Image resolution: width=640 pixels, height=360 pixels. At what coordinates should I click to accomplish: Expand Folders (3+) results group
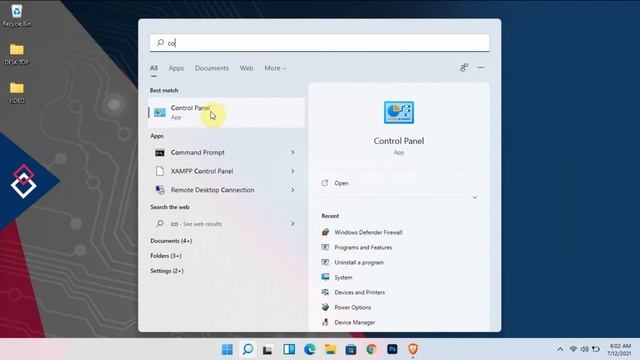[x=166, y=256]
